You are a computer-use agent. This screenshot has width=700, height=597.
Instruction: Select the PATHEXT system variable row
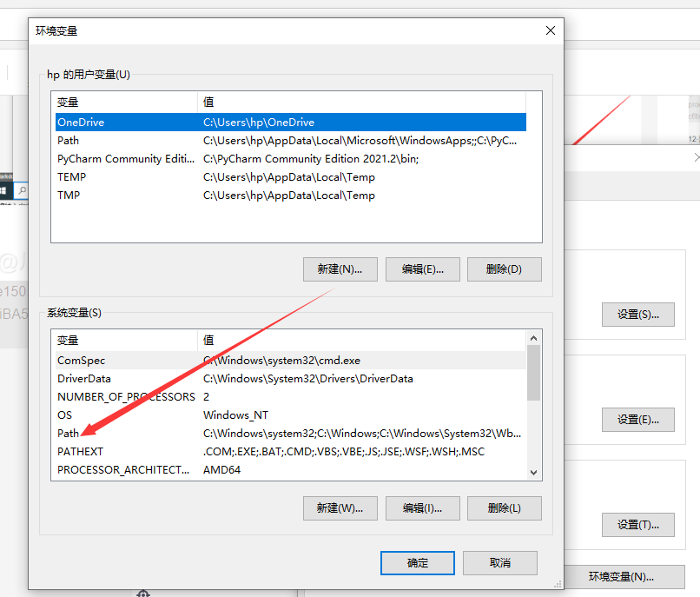coord(291,452)
